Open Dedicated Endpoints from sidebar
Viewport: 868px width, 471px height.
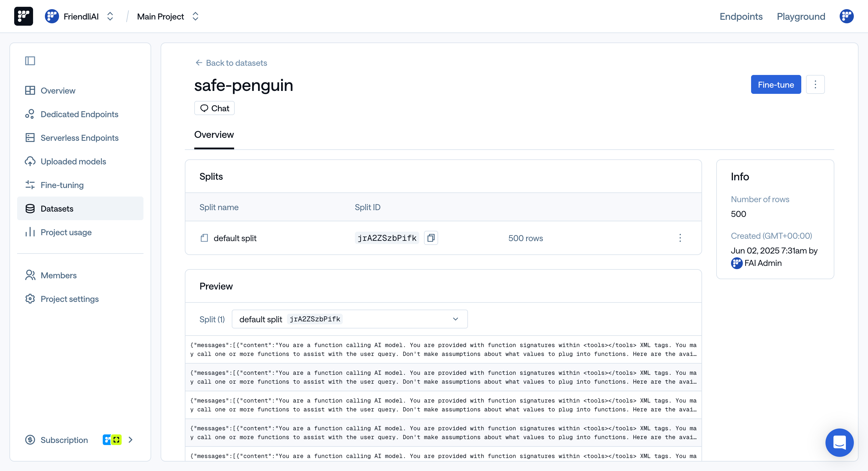click(x=79, y=114)
